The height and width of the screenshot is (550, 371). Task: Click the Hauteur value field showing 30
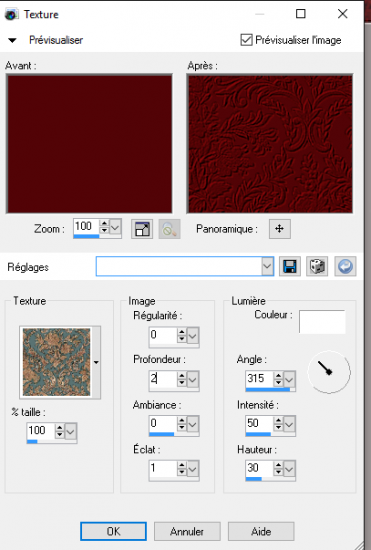[259, 469]
